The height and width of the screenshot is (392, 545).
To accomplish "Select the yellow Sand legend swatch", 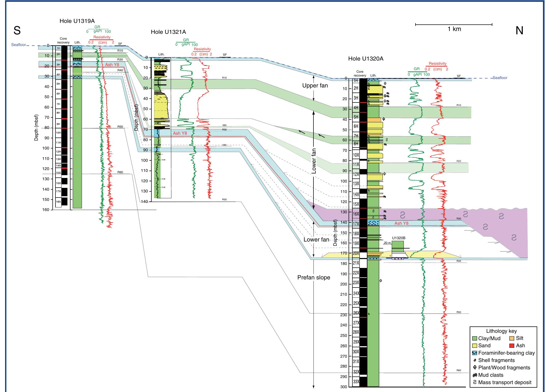I will click(475, 345).
